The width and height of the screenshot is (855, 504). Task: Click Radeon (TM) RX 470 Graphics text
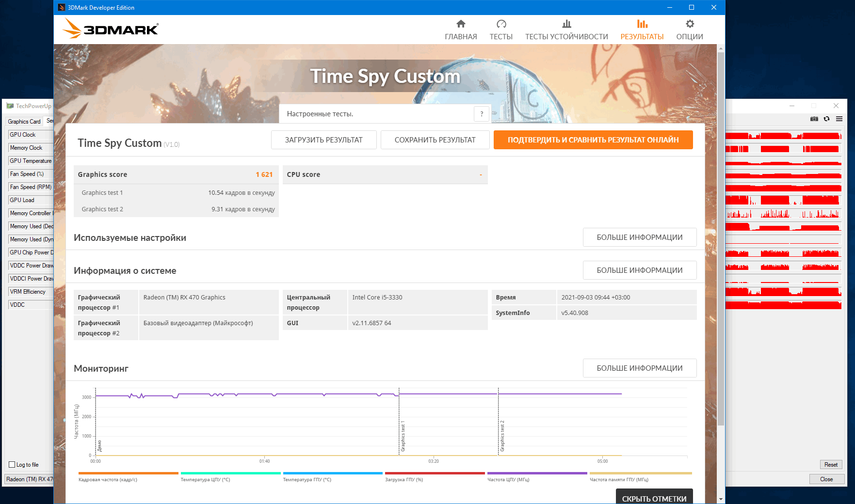pyautogui.click(x=184, y=298)
